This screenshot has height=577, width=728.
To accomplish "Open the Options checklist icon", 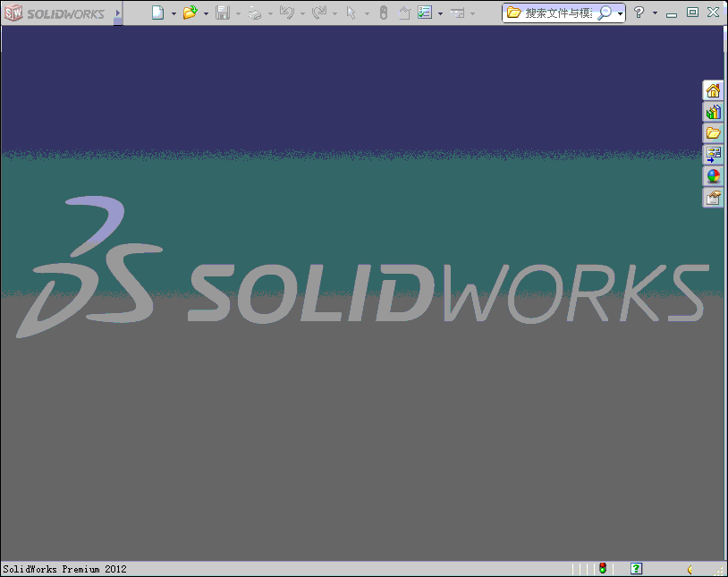I will (425, 13).
